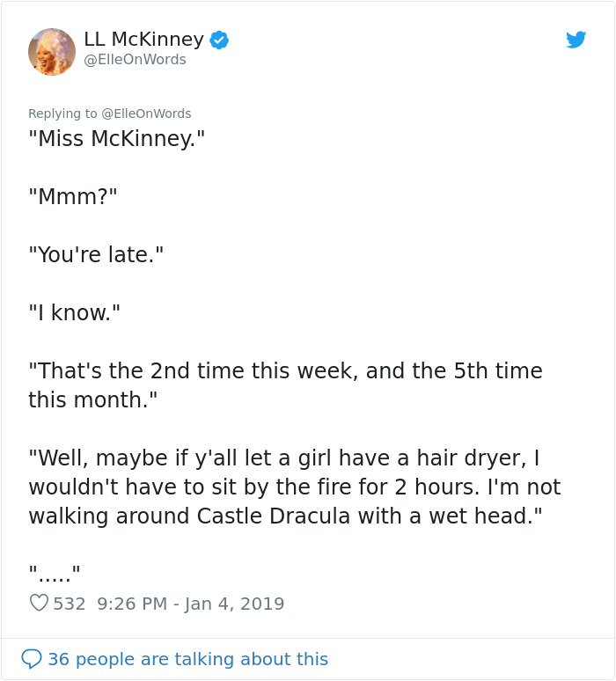616x681 pixels.
Task: Open "36 people are talking about this"
Action: tap(187, 659)
